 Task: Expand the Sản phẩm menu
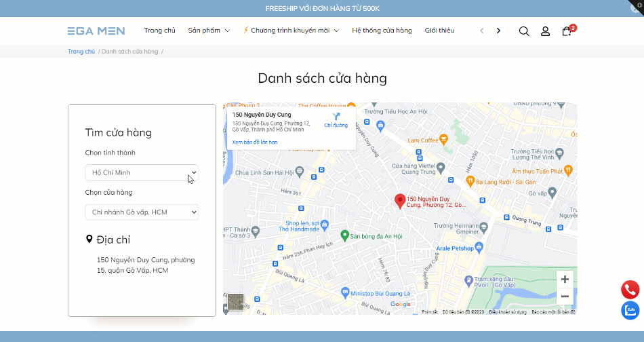coord(209,31)
